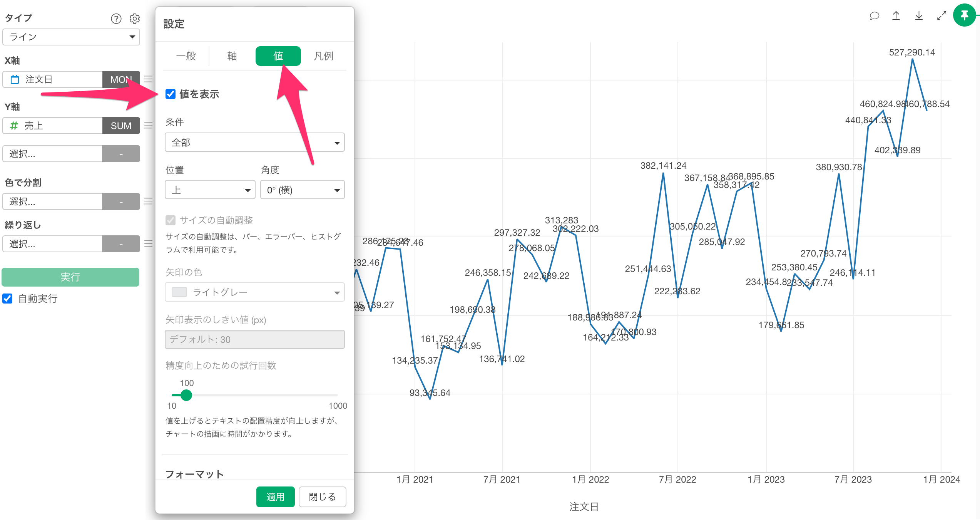Open Y軸 売上 hamburger menu icon
Image resolution: width=980 pixels, height=520 pixels.
pyautogui.click(x=149, y=126)
